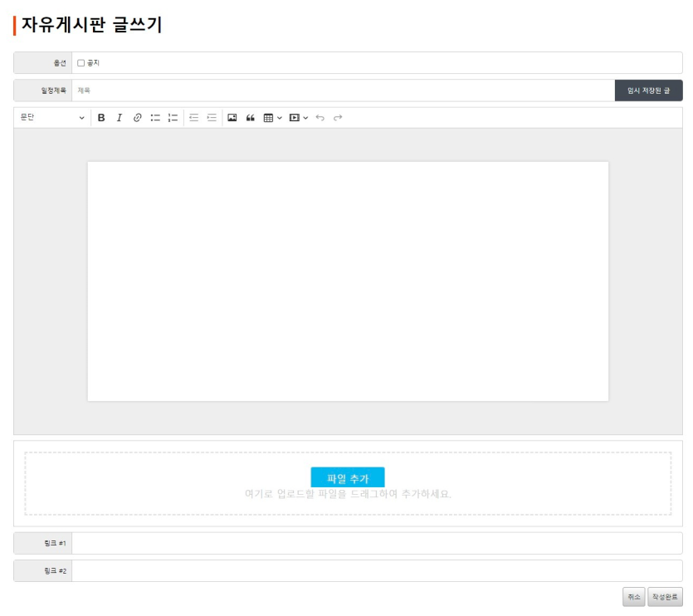The width and height of the screenshot is (693, 616).
Task: Apply italic formatting
Action: 119,118
